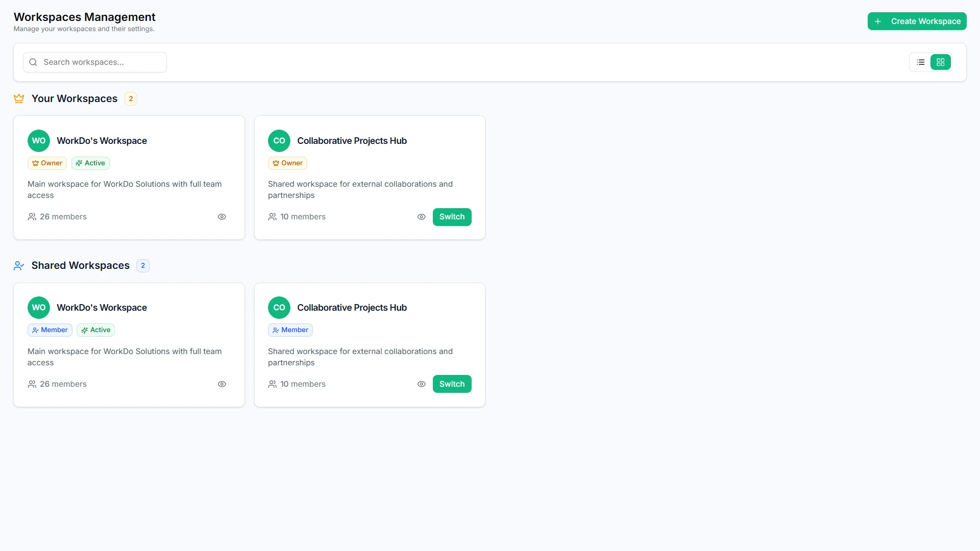Switch to grid view layout

click(x=940, y=62)
